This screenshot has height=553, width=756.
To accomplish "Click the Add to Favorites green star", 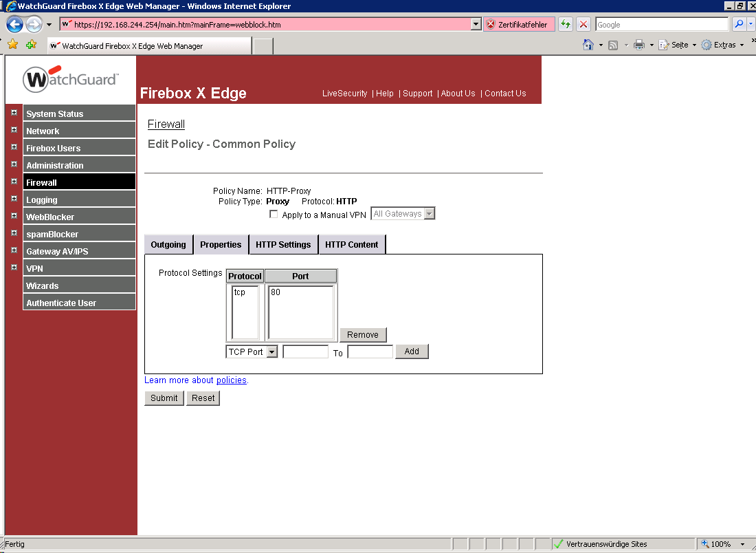I will [30, 43].
